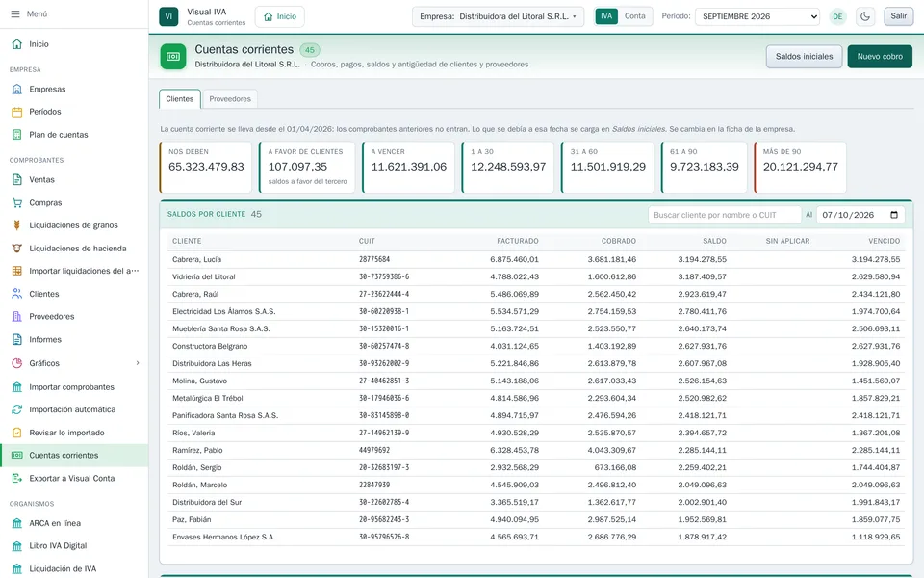The width and height of the screenshot is (924, 578).
Task: Open Empresas via its building icon
Action: tap(17, 89)
